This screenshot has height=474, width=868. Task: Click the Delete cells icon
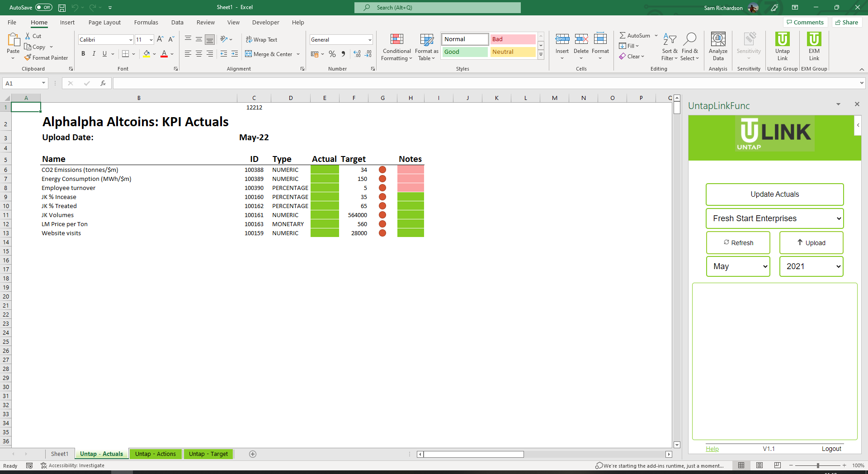(581, 39)
